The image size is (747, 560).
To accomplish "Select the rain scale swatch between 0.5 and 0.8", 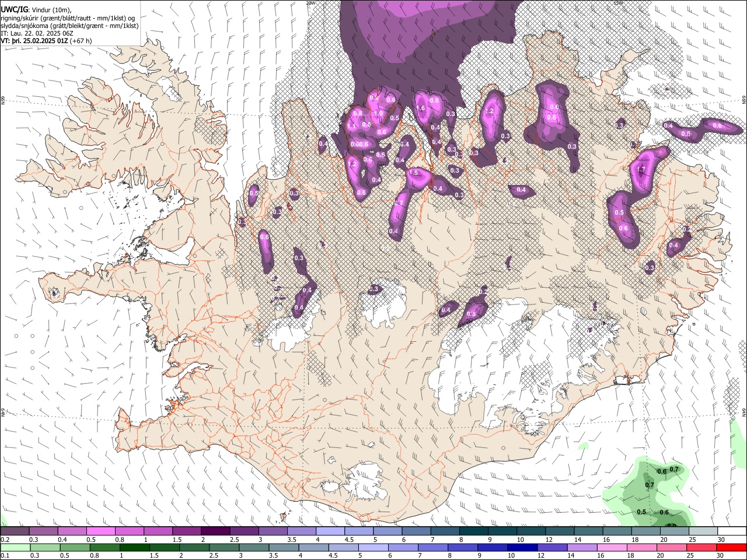I will 75,548.
